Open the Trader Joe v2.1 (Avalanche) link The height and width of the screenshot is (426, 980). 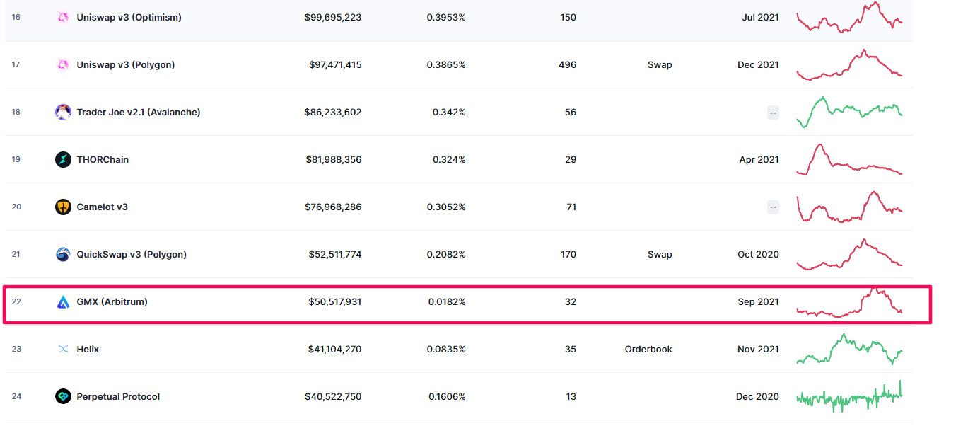coord(138,112)
